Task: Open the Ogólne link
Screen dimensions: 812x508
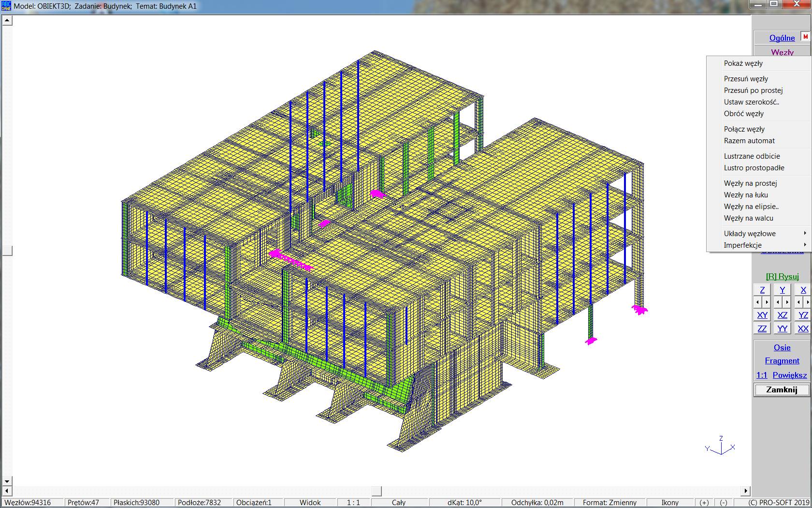Action: pyautogui.click(x=782, y=38)
